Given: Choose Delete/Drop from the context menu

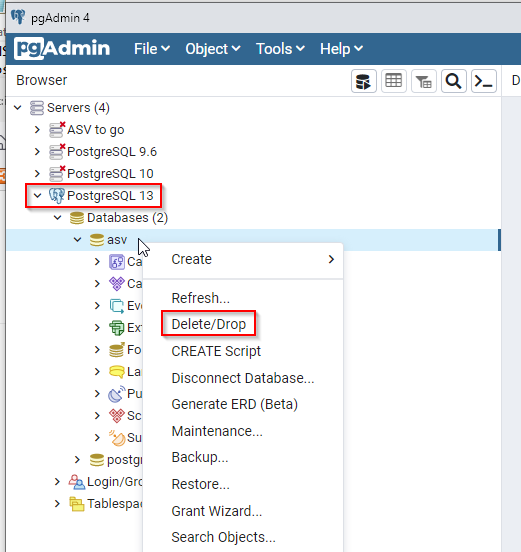Looking at the screenshot, I should pyautogui.click(x=208, y=324).
